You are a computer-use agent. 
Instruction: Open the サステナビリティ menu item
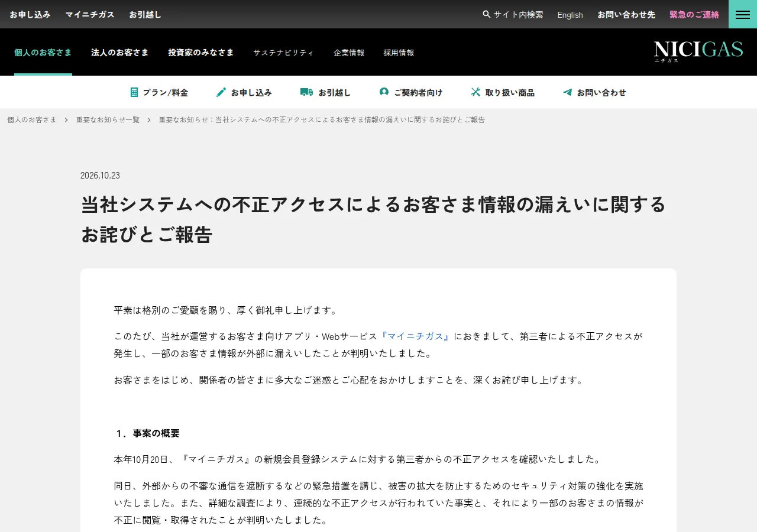[x=284, y=53]
